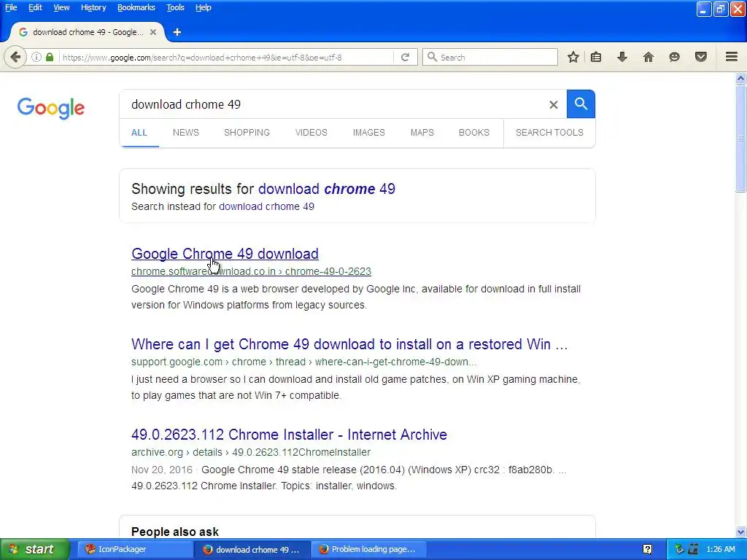Open 'Google Chrome 49 download' result

click(x=225, y=254)
